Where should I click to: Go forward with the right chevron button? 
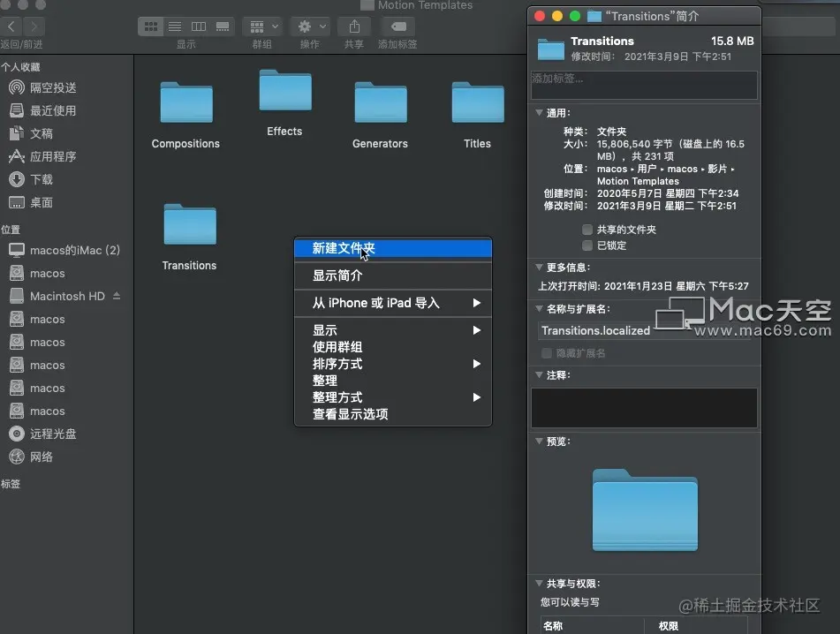click(x=34, y=26)
